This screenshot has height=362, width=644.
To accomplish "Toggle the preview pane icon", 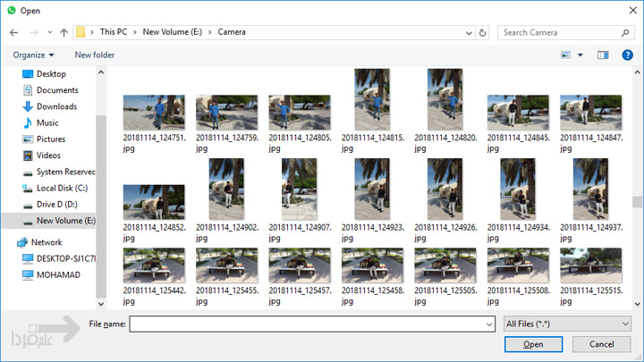I will pos(603,55).
